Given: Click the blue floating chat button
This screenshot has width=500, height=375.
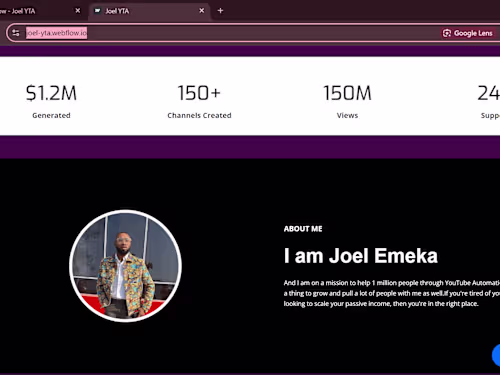Looking at the screenshot, I should [x=496, y=355].
